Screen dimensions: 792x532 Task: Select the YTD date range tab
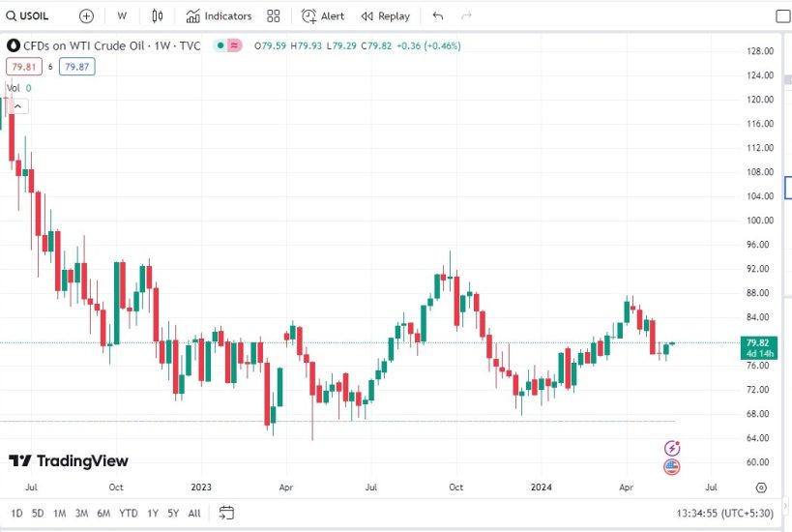click(x=128, y=513)
